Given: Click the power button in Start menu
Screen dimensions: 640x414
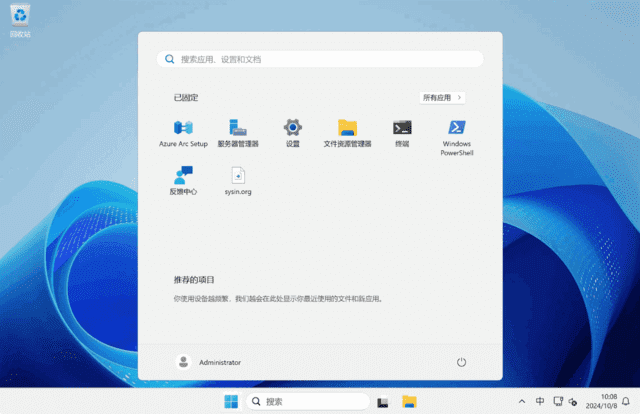Looking at the screenshot, I should click(x=461, y=362).
